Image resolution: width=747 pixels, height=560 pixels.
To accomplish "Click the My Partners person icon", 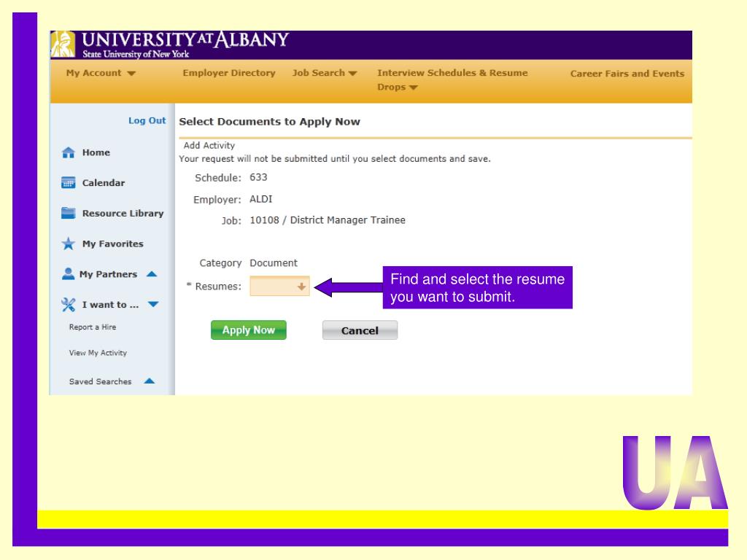I will click(68, 274).
